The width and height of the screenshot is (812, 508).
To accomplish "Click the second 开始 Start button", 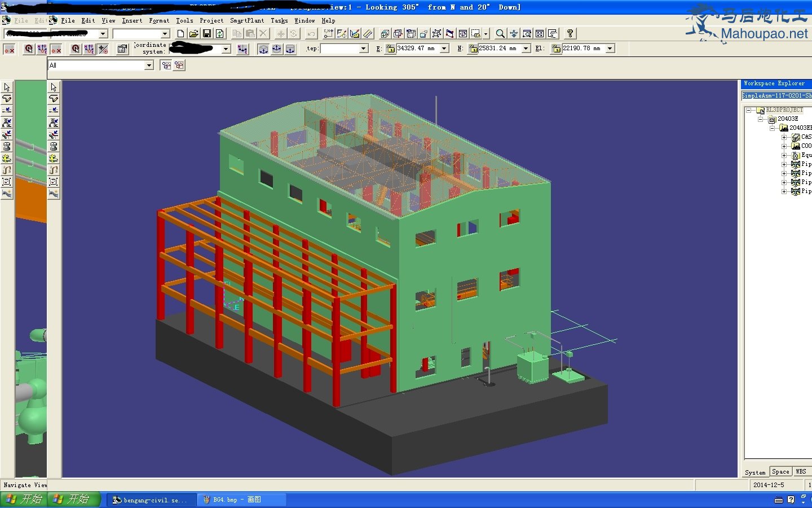I will 74,500.
